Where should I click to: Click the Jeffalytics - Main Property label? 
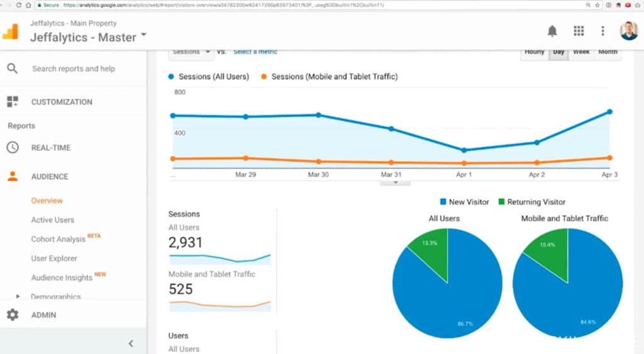[x=73, y=23]
